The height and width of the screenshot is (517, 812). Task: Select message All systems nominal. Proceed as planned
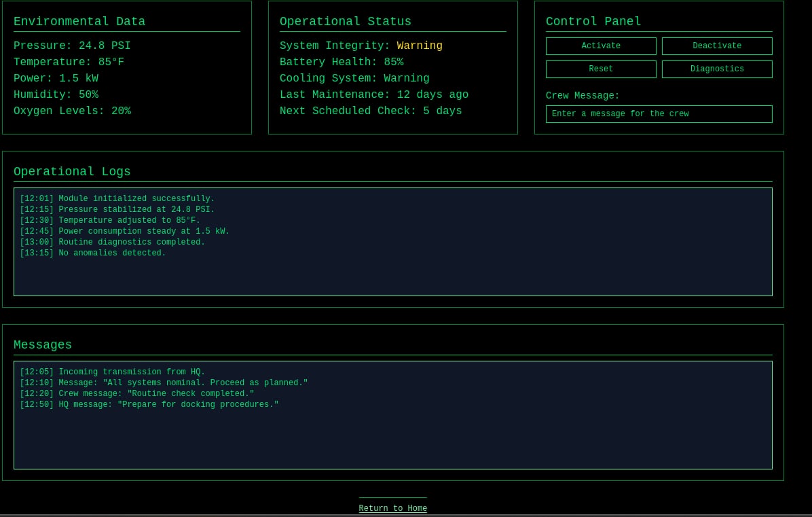pyautogui.click(x=164, y=383)
